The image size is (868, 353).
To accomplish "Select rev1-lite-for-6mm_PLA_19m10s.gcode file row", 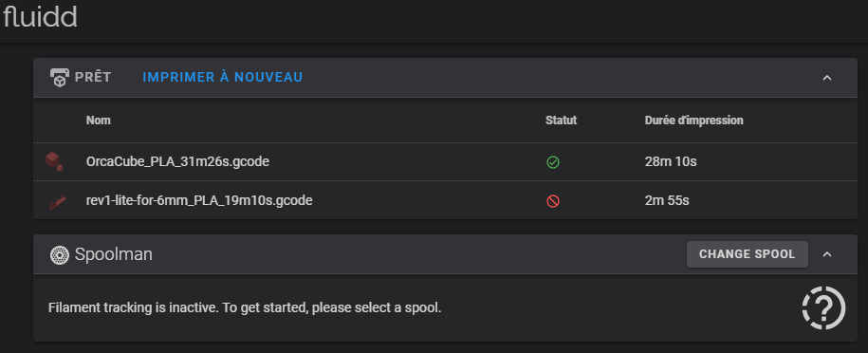I will (x=445, y=200).
